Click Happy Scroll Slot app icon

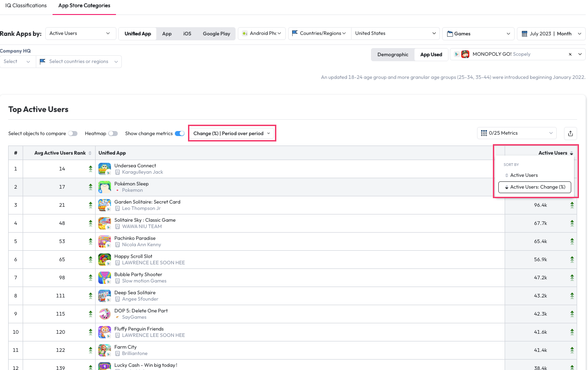click(105, 259)
